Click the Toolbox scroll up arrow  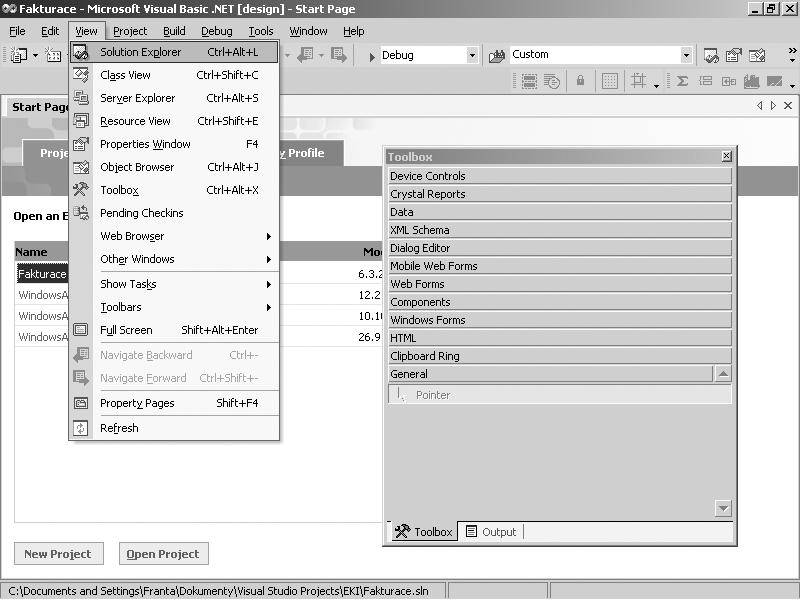[x=723, y=373]
